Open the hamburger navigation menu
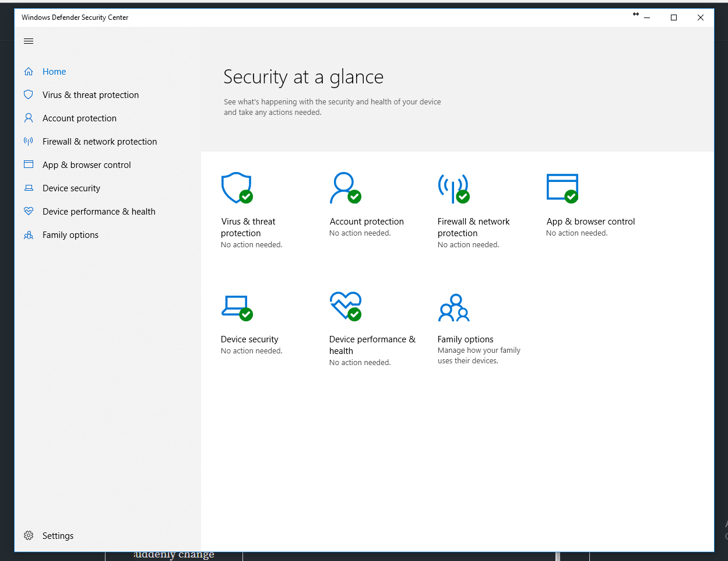Viewport: 728px width, 561px height. point(29,41)
